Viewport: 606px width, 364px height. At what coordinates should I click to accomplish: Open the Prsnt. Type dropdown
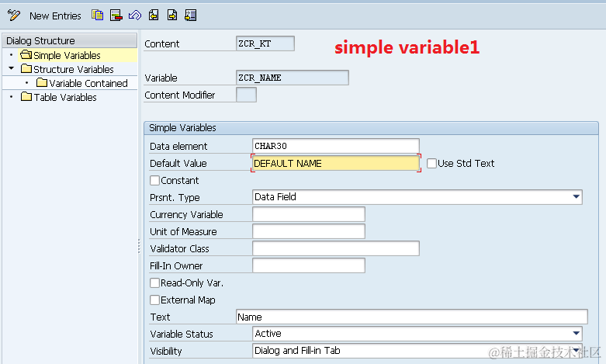pyautogui.click(x=576, y=196)
